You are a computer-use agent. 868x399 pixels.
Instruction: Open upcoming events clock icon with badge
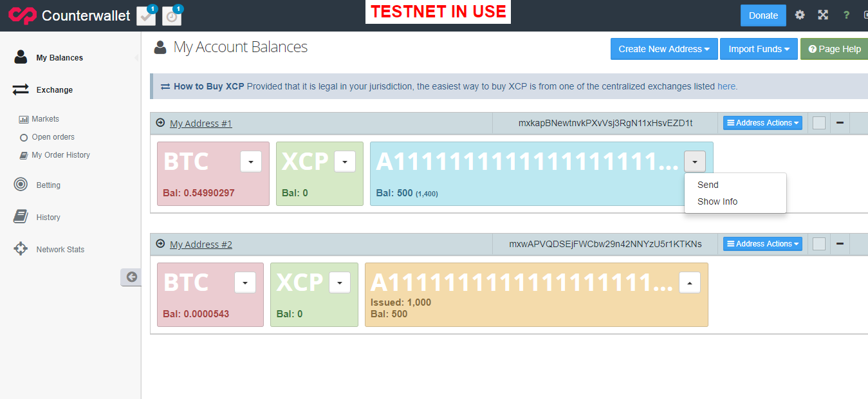click(172, 15)
